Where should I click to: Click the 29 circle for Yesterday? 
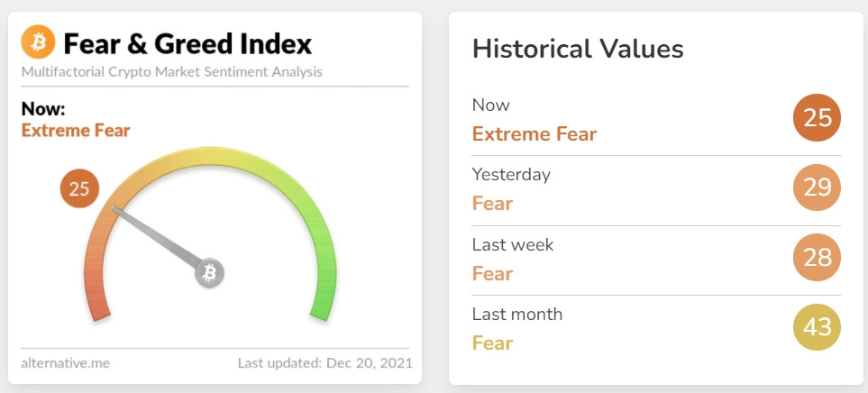click(x=817, y=187)
